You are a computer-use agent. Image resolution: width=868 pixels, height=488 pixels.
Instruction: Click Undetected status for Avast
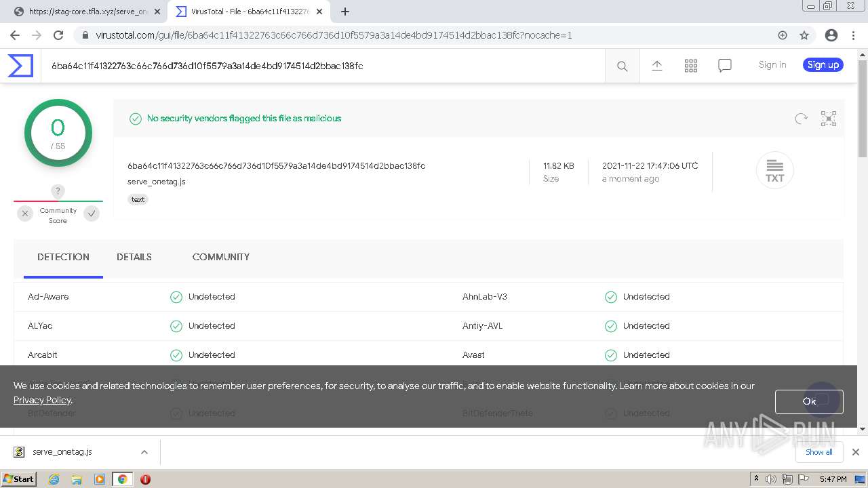pos(646,355)
